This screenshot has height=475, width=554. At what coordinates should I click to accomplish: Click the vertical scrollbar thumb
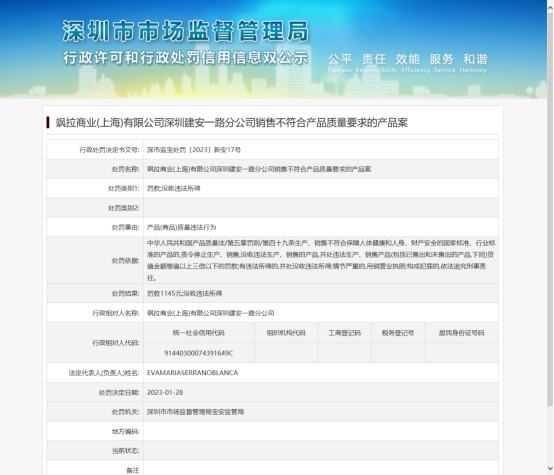tap(550, 209)
